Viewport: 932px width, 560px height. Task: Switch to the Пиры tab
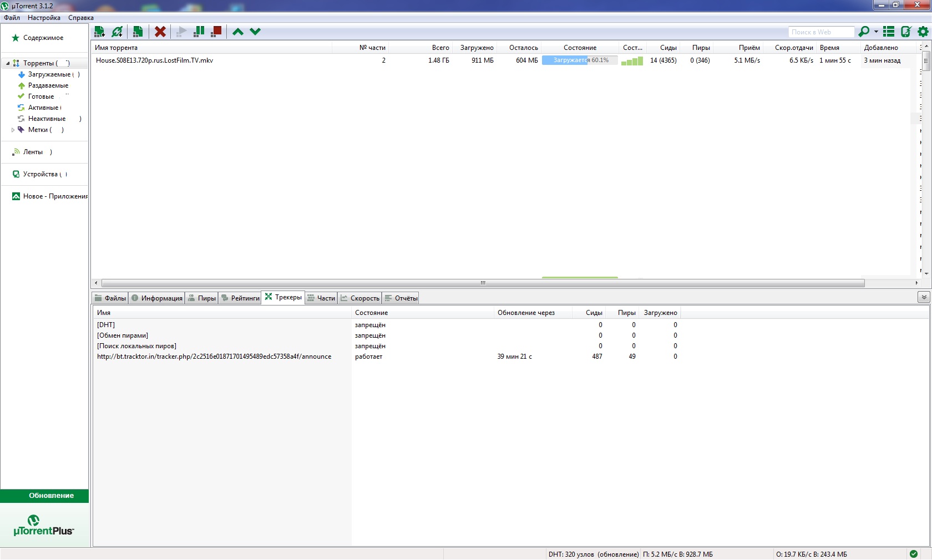(x=202, y=298)
